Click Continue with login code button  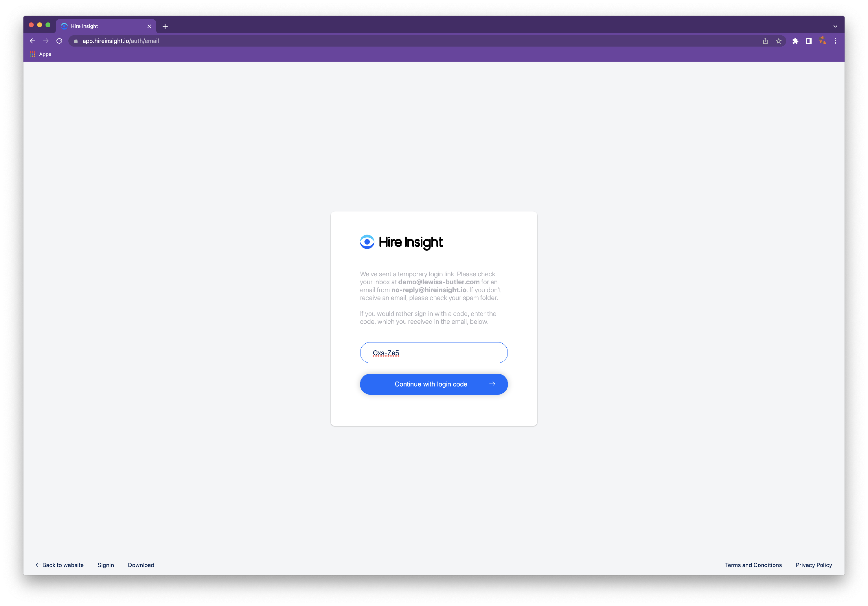434,384
